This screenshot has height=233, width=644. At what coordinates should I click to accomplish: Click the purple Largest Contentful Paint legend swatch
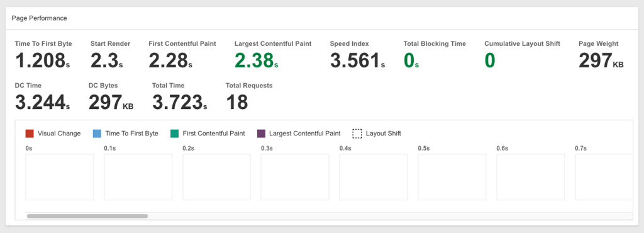(x=261, y=134)
